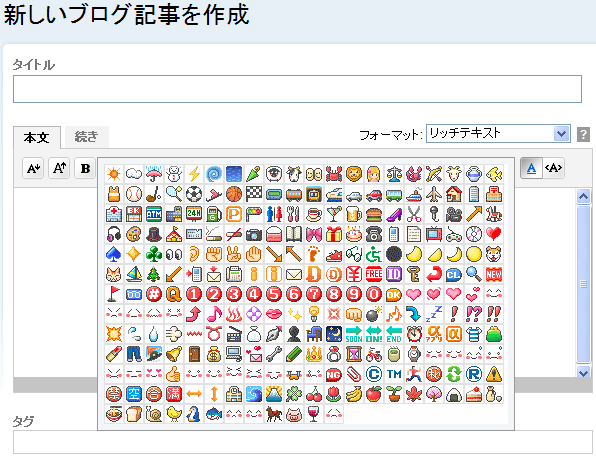Insert the airplane emoji
596x459 pixels.
(x=434, y=194)
